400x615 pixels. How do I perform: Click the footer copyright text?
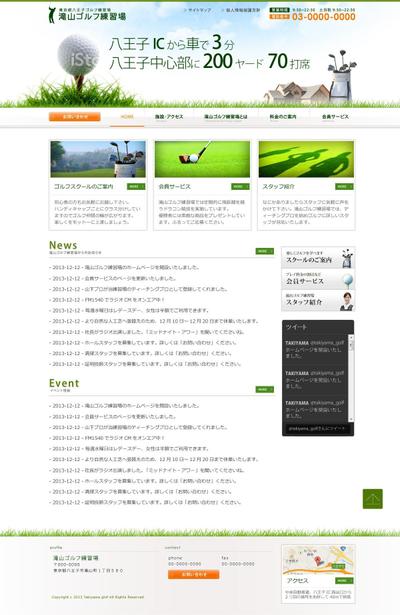click(98, 597)
